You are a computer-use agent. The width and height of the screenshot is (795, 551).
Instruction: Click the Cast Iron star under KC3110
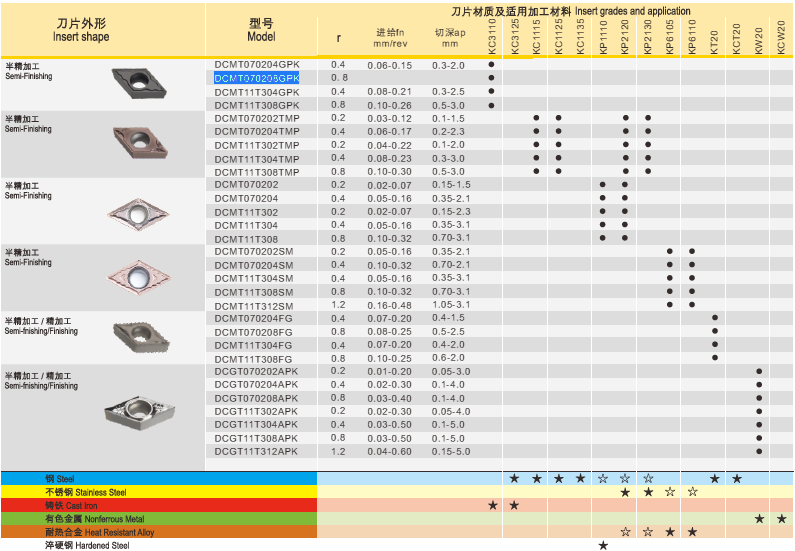pos(493,505)
